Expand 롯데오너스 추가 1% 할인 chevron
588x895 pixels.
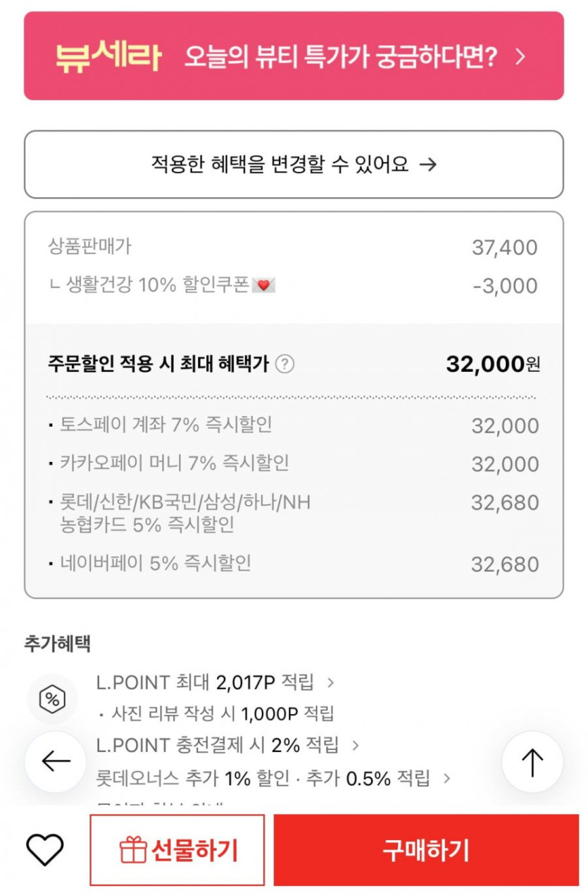tap(446, 778)
